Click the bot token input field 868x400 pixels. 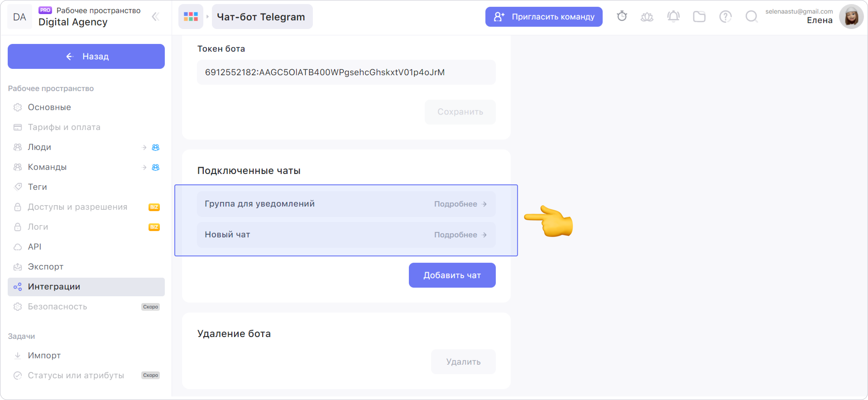point(346,72)
